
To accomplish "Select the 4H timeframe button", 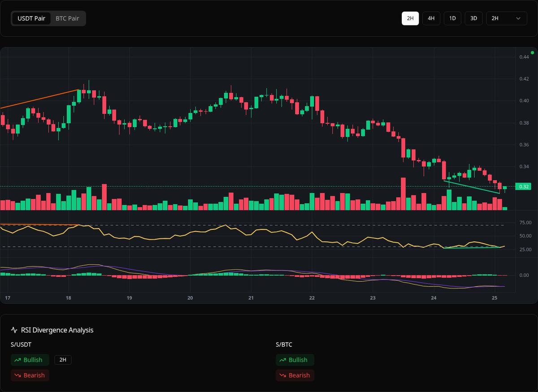I will [x=431, y=18].
